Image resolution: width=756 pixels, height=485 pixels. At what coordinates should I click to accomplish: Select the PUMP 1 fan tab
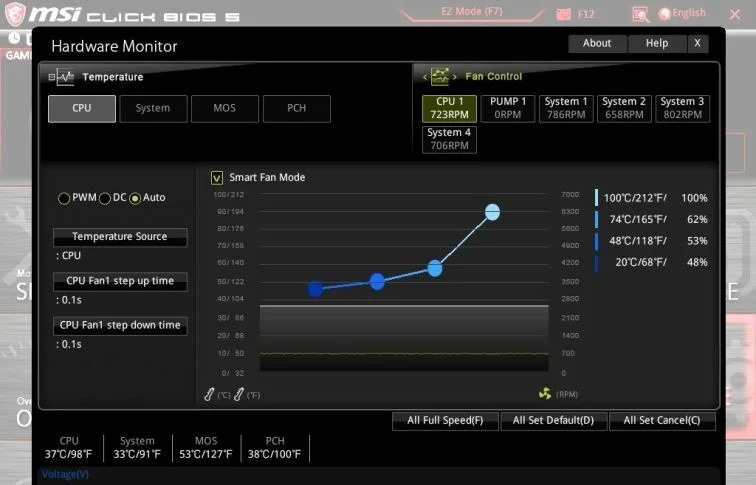click(508, 108)
